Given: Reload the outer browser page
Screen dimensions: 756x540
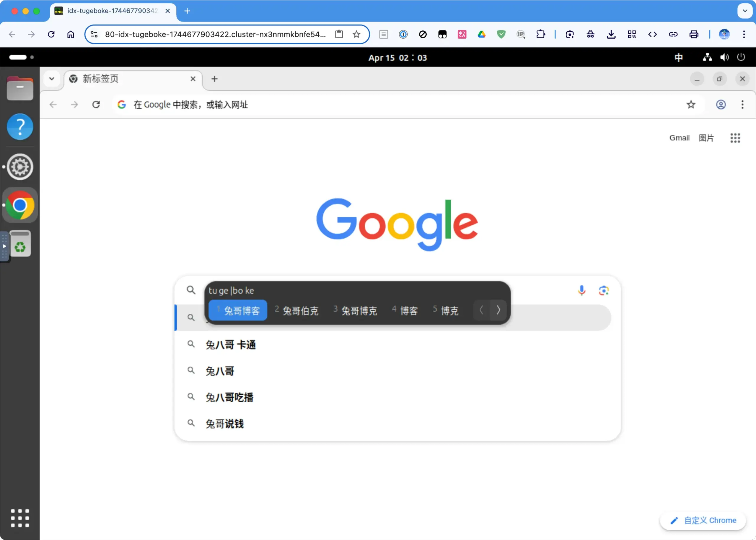Looking at the screenshot, I should pyautogui.click(x=51, y=34).
